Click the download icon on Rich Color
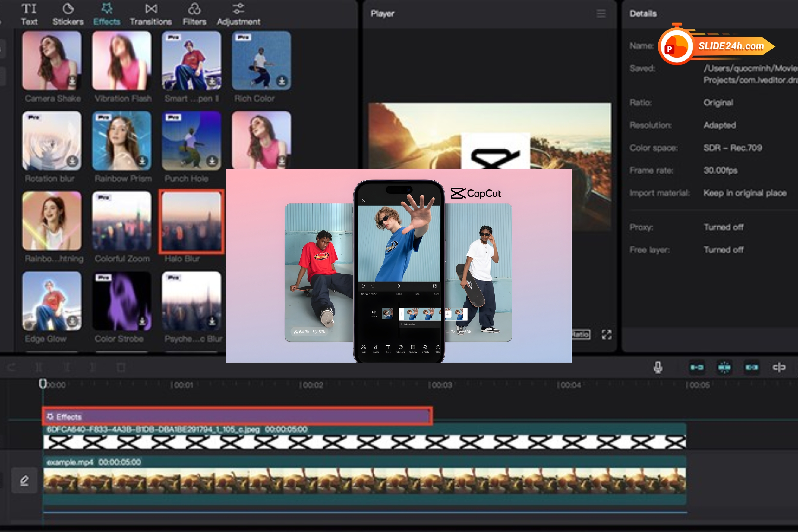Image resolution: width=798 pixels, height=532 pixels. (x=282, y=81)
